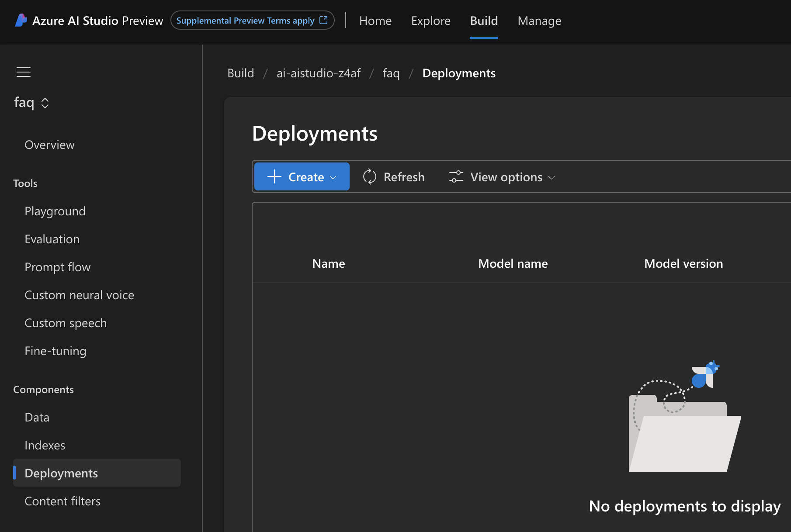Sort by the Model version column header
Image resolution: width=791 pixels, height=532 pixels.
tap(683, 263)
